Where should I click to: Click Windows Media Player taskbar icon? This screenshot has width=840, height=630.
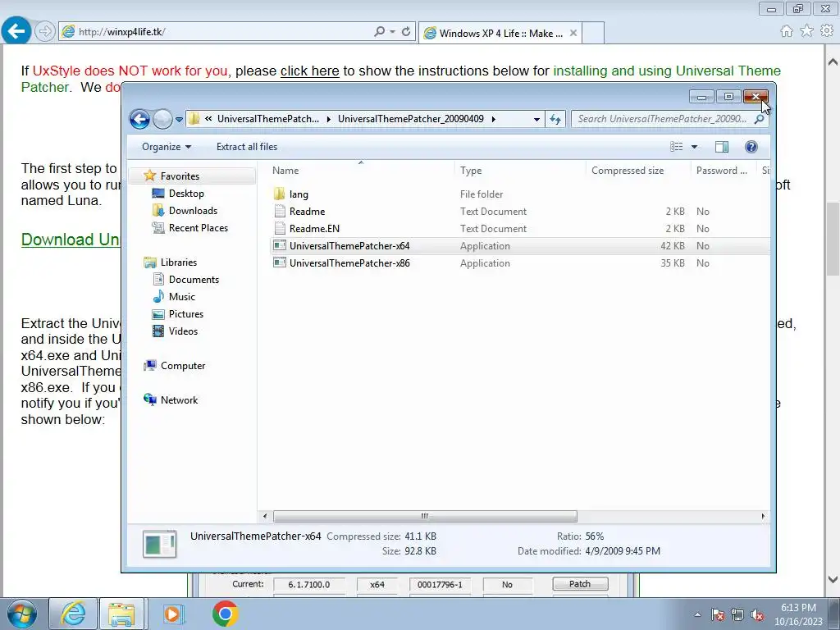tap(172, 614)
